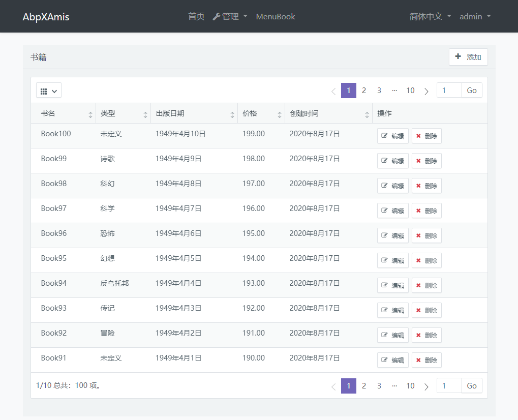The height and width of the screenshot is (420, 518).
Task: Click the top Go button
Action: tap(472, 90)
